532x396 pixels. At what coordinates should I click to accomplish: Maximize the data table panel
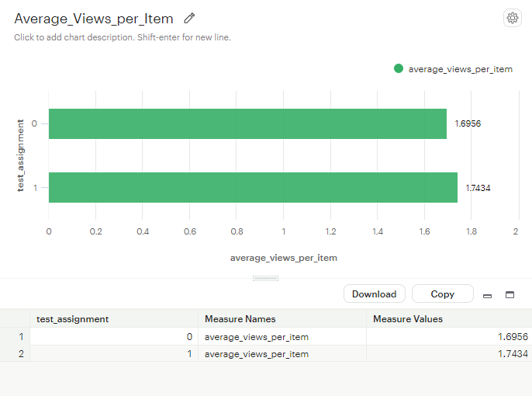point(510,295)
